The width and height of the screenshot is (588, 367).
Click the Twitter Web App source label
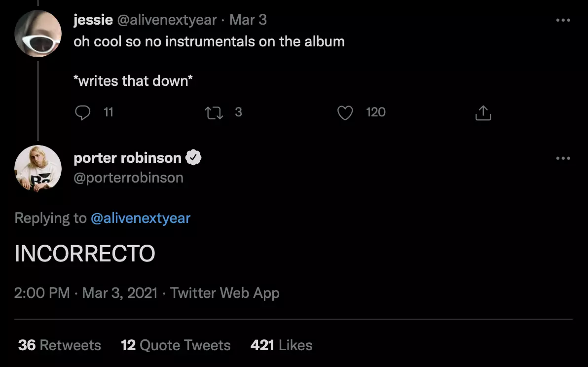click(224, 293)
